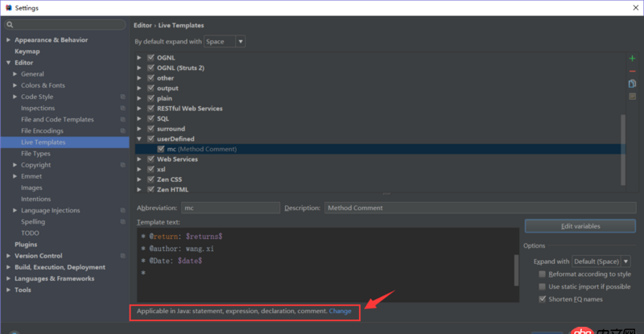
Task: Click the Edit variables button
Action: pyautogui.click(x=573, y=226)
